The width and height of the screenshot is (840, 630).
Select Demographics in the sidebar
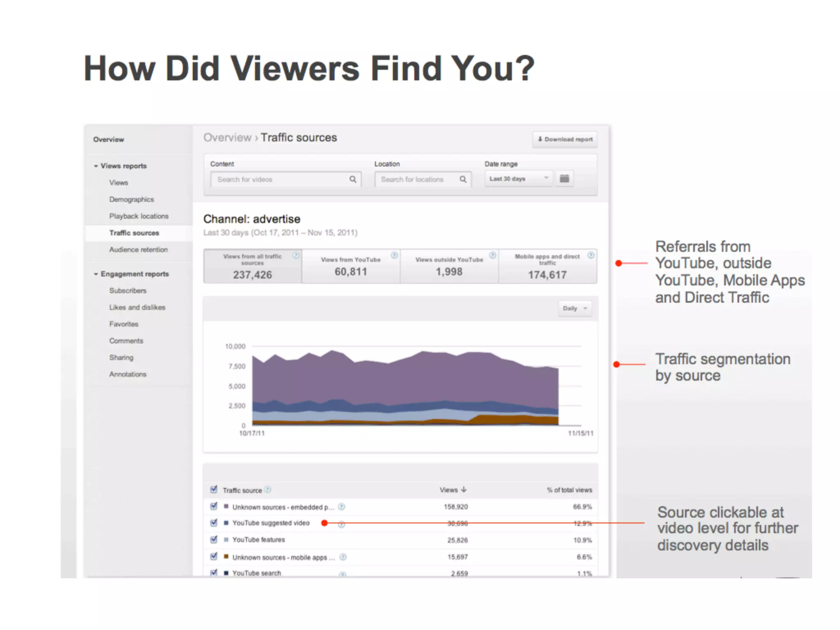(131, 199)
